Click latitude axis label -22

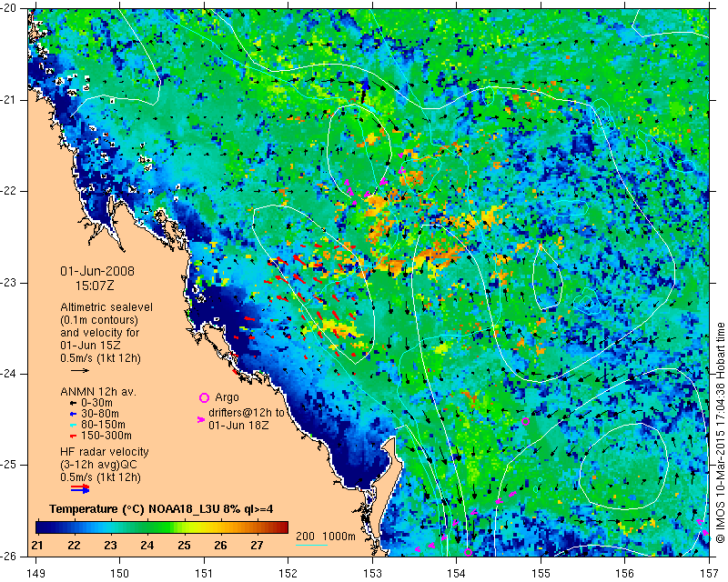[x=8, y=191]
